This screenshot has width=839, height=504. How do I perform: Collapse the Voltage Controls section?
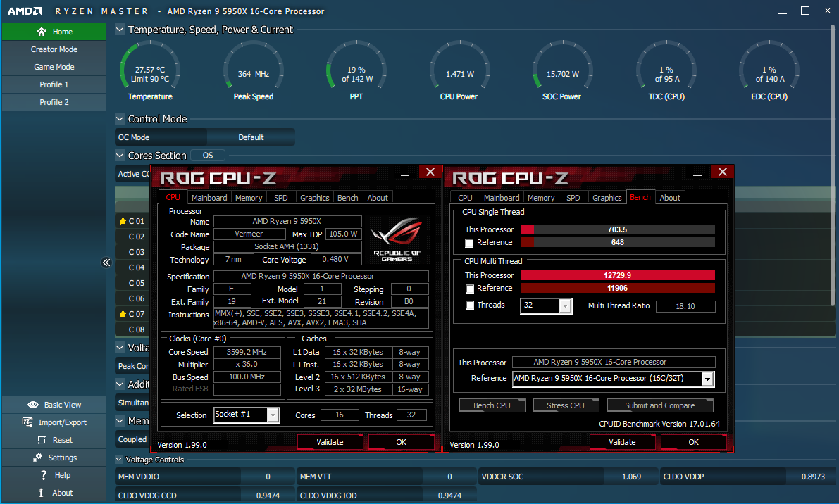click(119, 459)
